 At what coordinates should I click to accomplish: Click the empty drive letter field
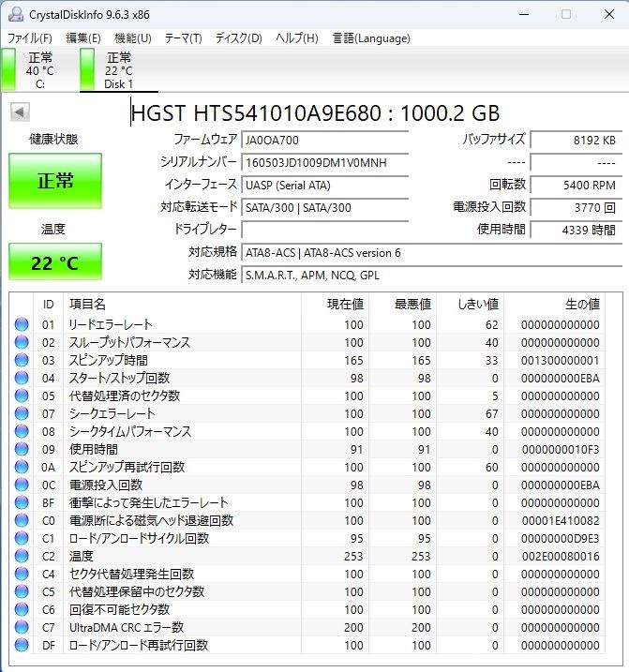pos(324,231)
